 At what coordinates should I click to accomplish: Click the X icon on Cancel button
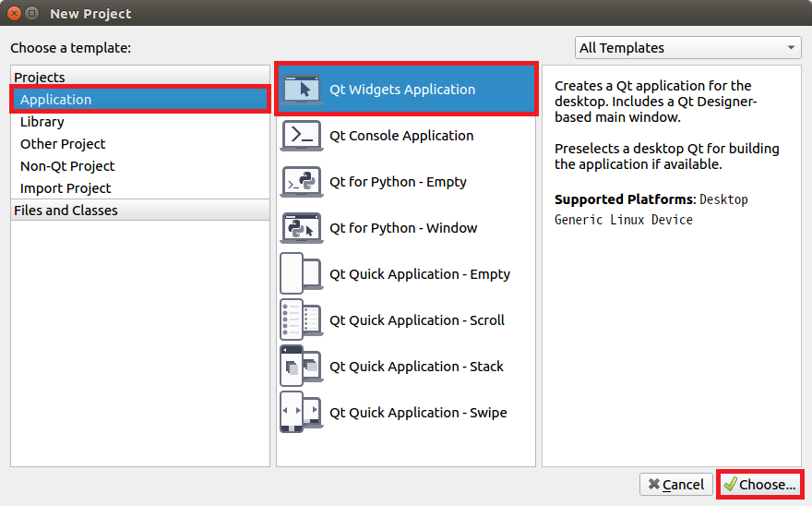coord(654,484)
